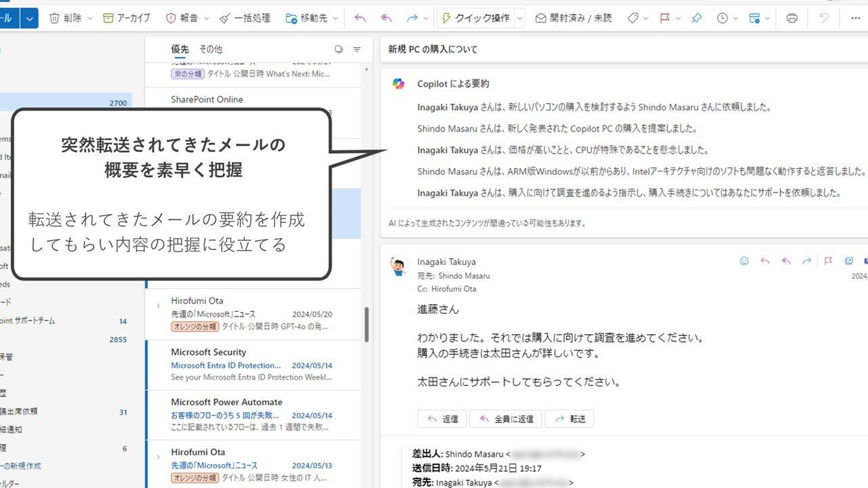This screenshot has height=488, width=868.
Task: Click the emoji reaction icon in the message header
Action: [x=744, y=261]
